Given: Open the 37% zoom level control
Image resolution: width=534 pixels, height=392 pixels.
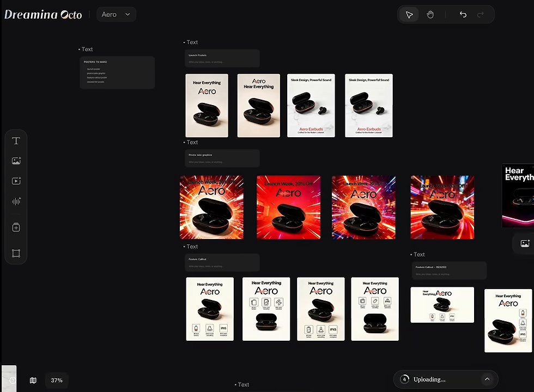Looking at the screenshot, I should (57, 380).
